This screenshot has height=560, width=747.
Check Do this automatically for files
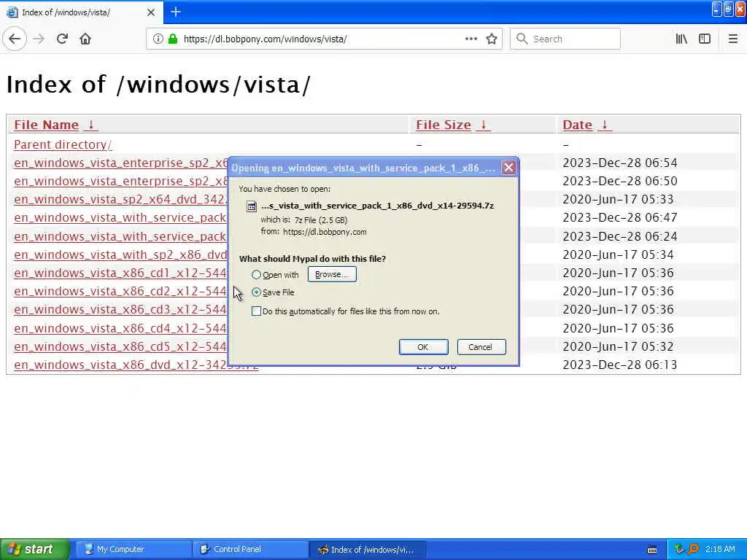coord(256,311)
